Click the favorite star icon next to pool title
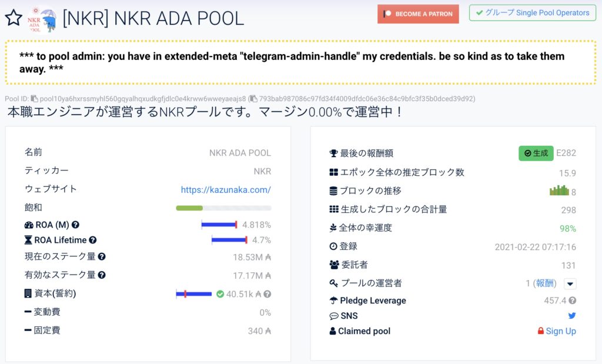602x364 pixels. [14, 18]
